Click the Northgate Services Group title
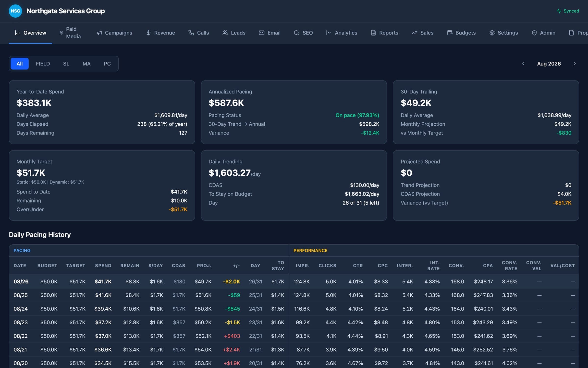Screen dimensions: 588x368 tap(66, 11)
